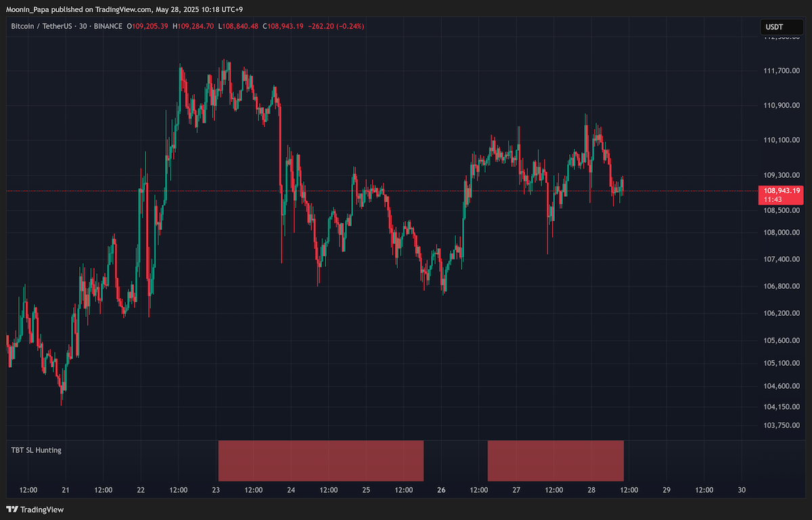Select the TBT SL Hunting indicator label
The width and height of the screenshot is (812, 520).
pos(37,450)
